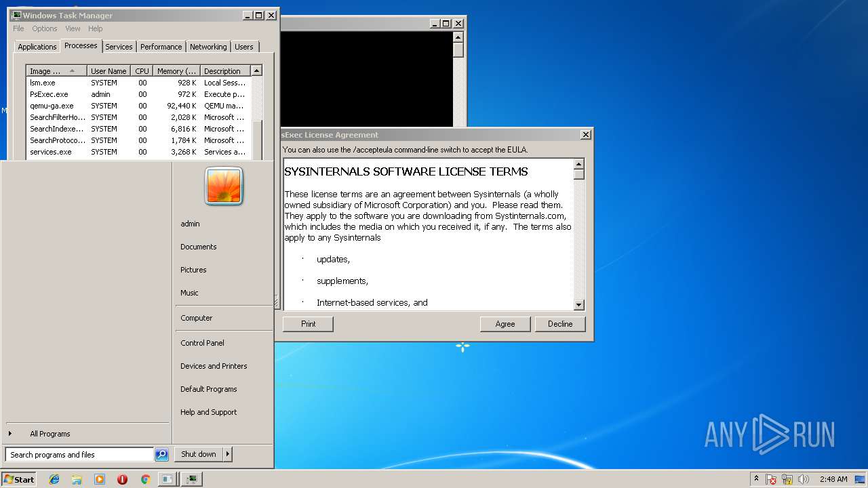Click the taskbar clock showing 2:48 AM
The image size is (868, 488).
pos(833,479)
